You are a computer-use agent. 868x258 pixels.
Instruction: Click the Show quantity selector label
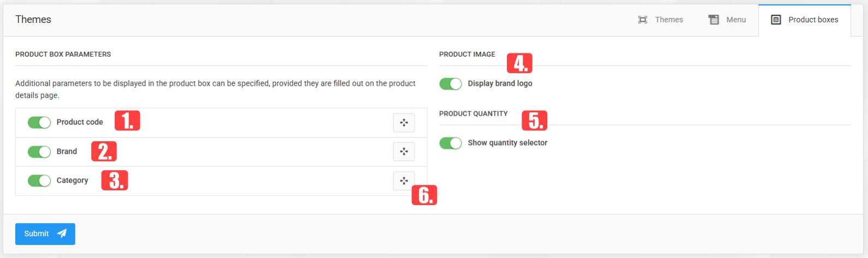point(507,143)
